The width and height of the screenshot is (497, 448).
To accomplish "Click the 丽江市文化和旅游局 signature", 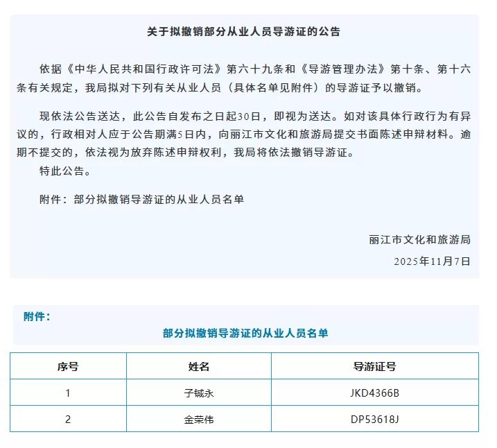I will tap(419, 239).
